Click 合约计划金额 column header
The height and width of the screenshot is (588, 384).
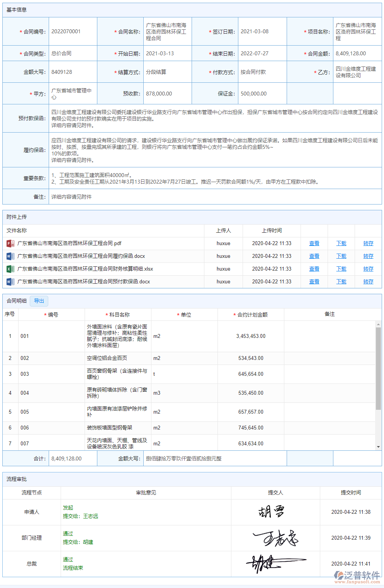point(251,315)
